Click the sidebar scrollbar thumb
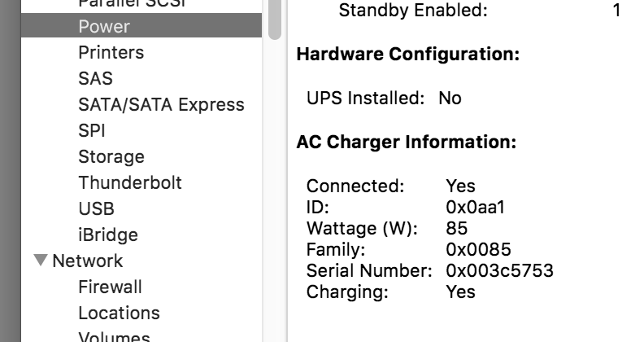 275,20
